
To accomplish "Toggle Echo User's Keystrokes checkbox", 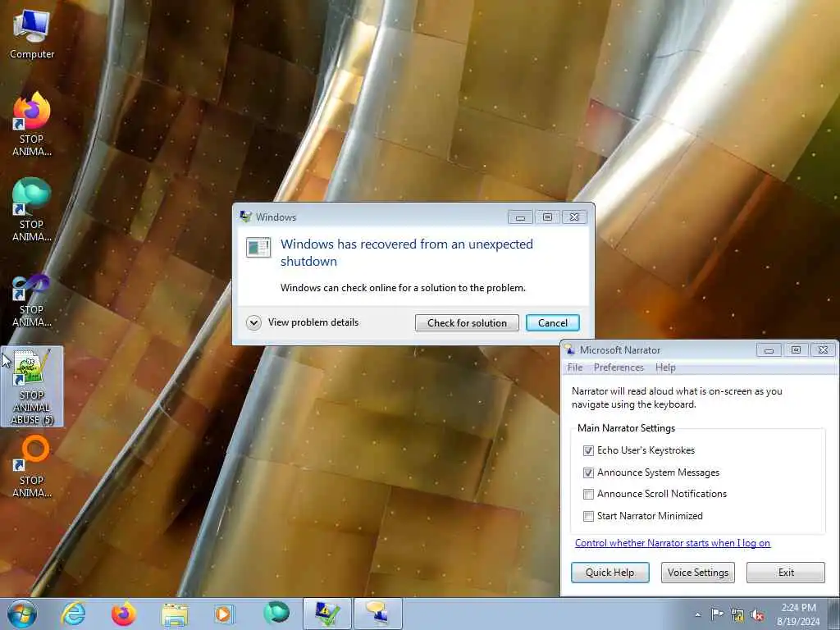I will tap(588, 450).
